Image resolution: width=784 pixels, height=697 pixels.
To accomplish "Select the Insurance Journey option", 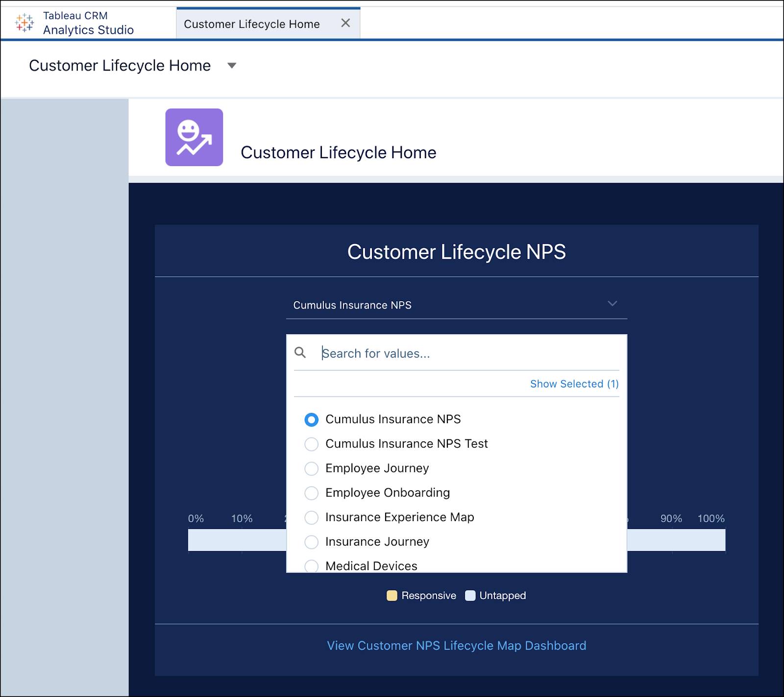I will (312, 542).
